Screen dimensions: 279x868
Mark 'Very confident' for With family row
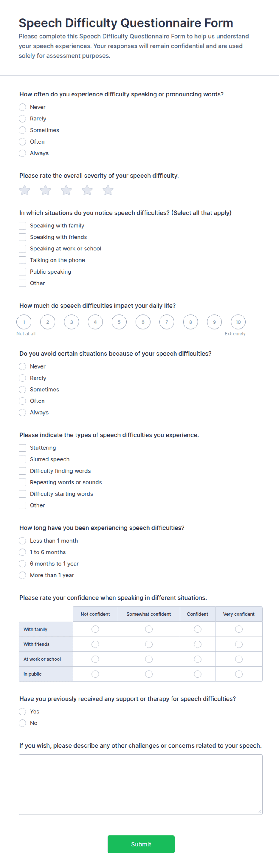(239, 629)
